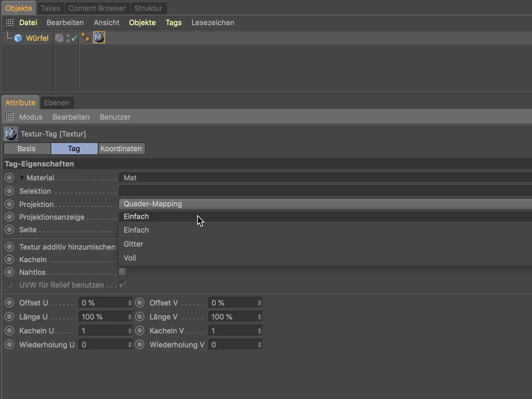The image size is (532, 399).
Task: Toggle animation dot for Seite
Action: [9, 229]
